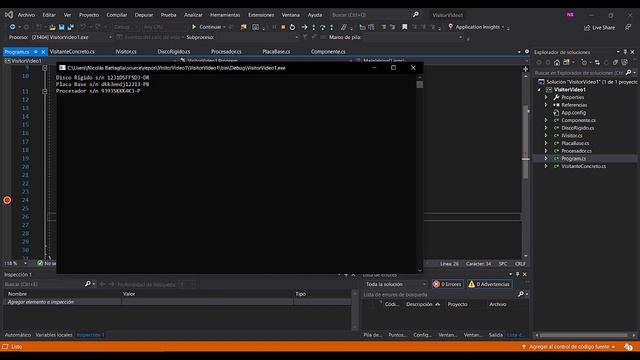Viewport: 640px width, 360px height.
Task: Switch to the Salida tab
Action: (496, 335)
